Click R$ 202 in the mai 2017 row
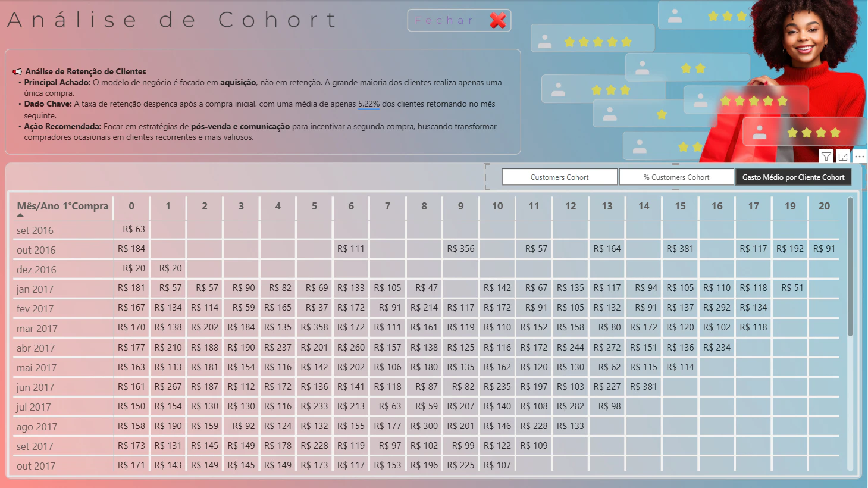 [x=351, y=367]
